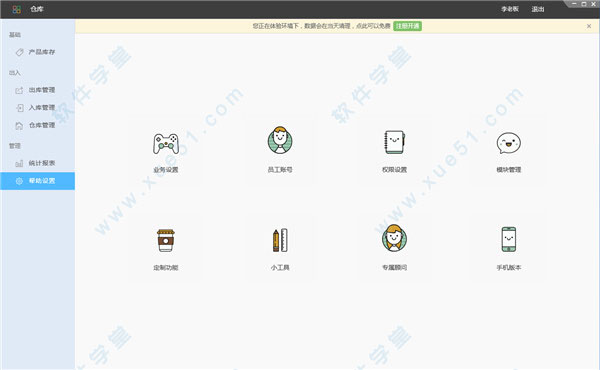This screenshot has width=600, height=370.
Task: Click the user name 李老板
Action: point(510,9)
